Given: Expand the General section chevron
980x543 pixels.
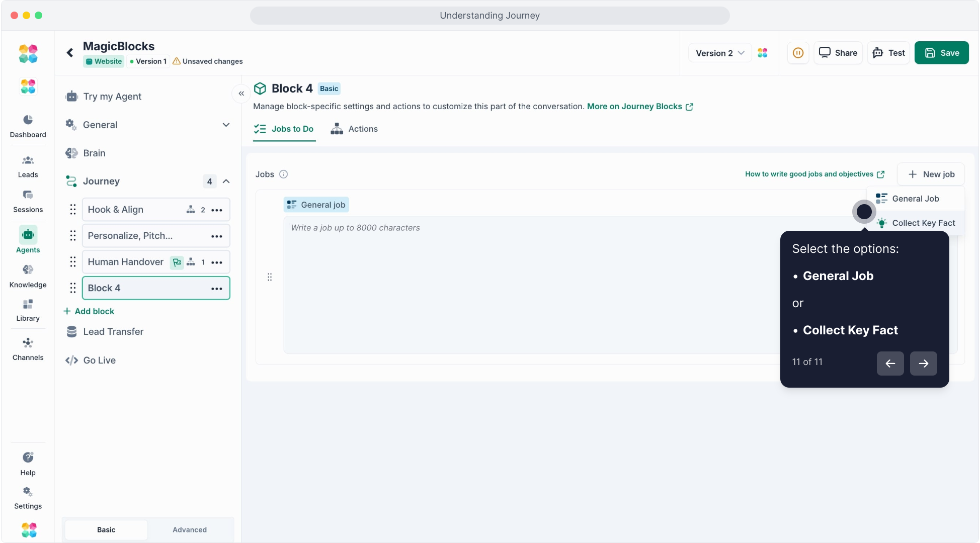Looking at the screenshot, I should click(x=226, y=125).
